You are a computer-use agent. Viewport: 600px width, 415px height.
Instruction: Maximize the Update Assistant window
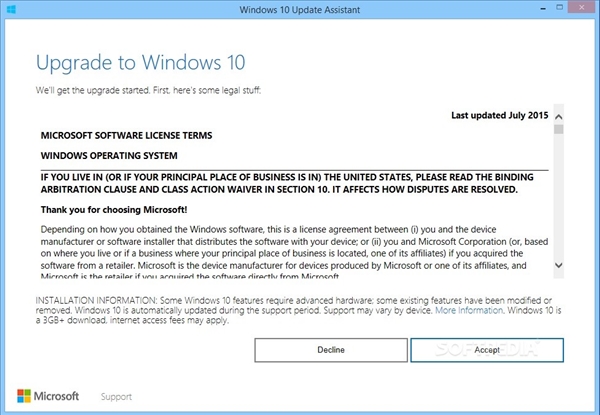tap(559, 8)
